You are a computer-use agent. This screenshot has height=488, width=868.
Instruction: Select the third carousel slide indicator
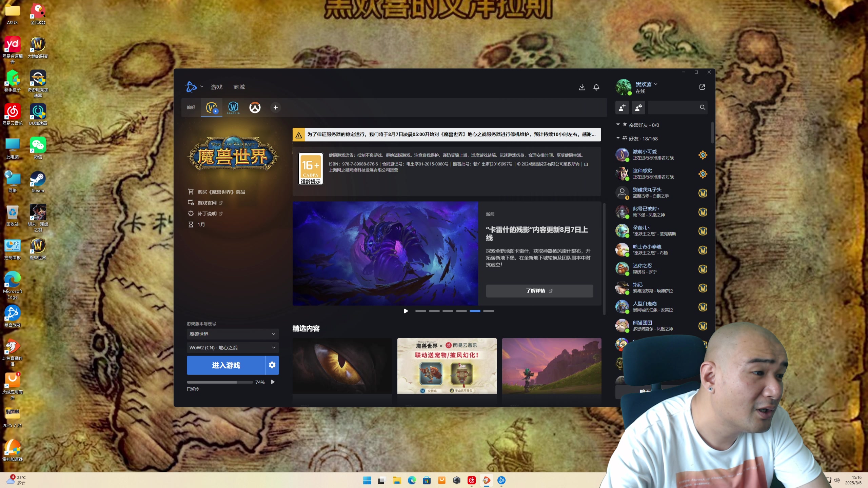click(x=448, y=311)
